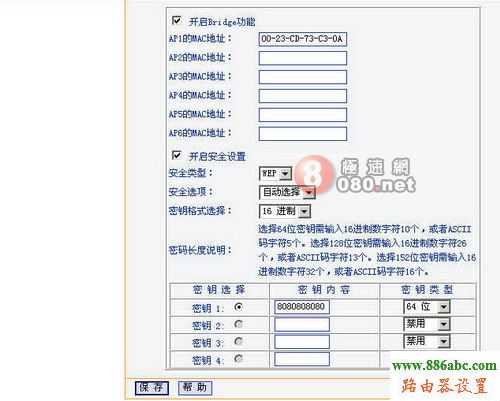Click the 帮助 button
The height and width of the screenshot is (401, 500).
195,388
